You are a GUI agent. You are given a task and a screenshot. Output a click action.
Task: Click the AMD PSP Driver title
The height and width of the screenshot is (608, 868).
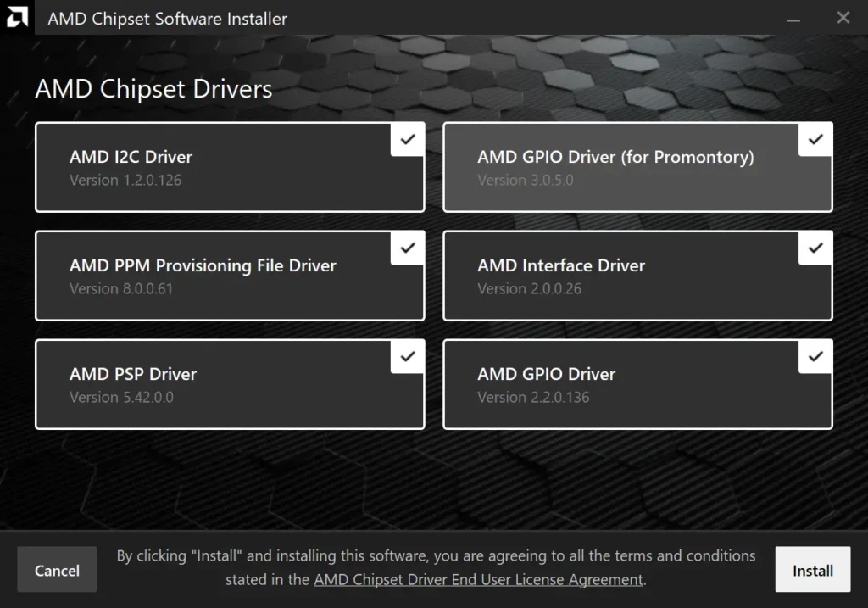pyautogui.click(x=133, y=374)
